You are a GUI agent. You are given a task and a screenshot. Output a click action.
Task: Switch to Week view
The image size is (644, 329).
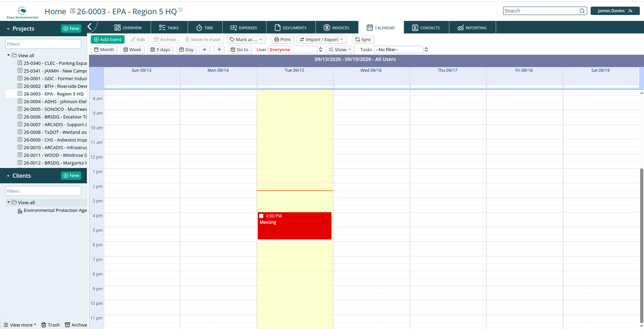pos(132,49)
